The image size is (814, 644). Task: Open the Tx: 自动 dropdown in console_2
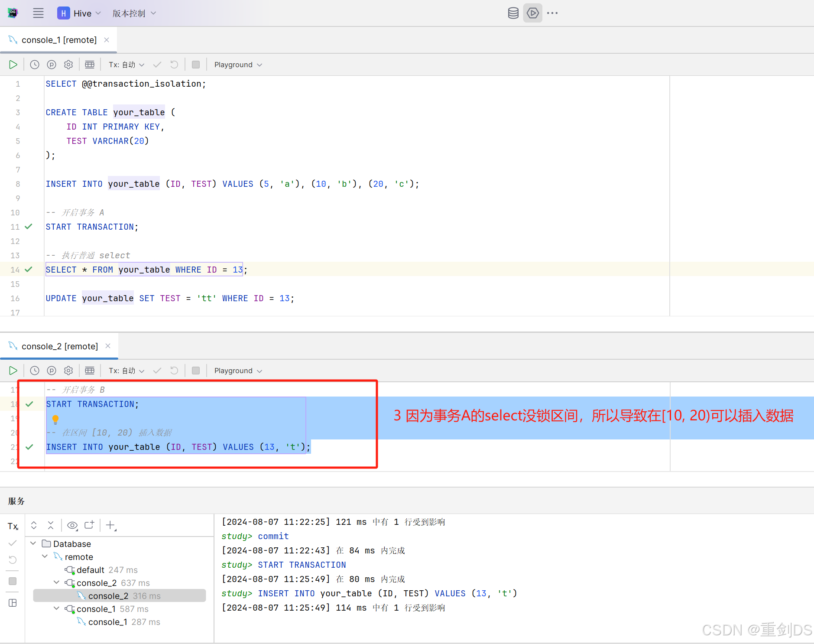point(126,371)
